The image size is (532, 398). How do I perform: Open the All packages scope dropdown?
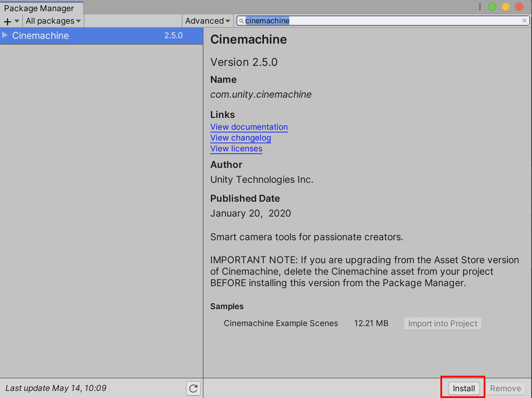[53, 21]
